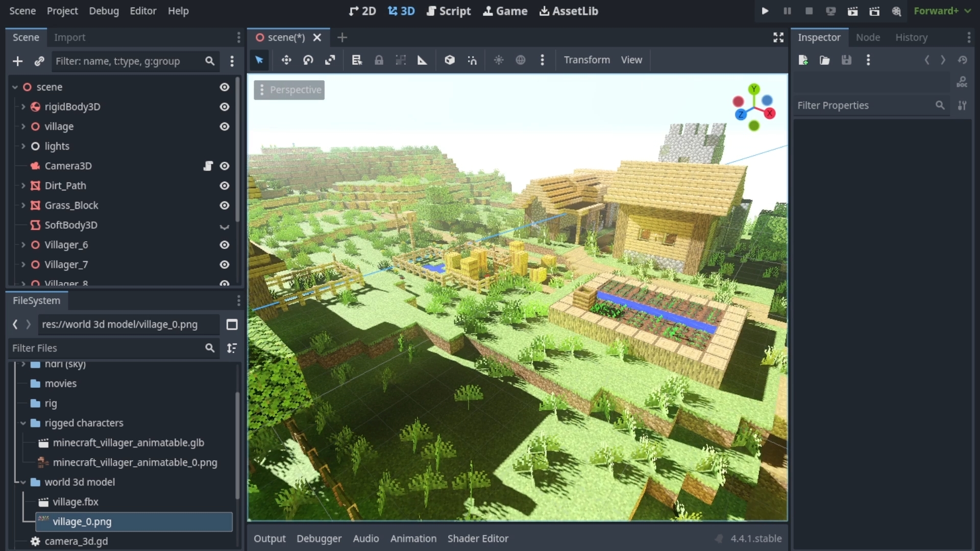Image resolution: width=980 pixels, height=551 pixels.
Task: Instantiate a child scene link icon
Action: (x=39, y=61)
